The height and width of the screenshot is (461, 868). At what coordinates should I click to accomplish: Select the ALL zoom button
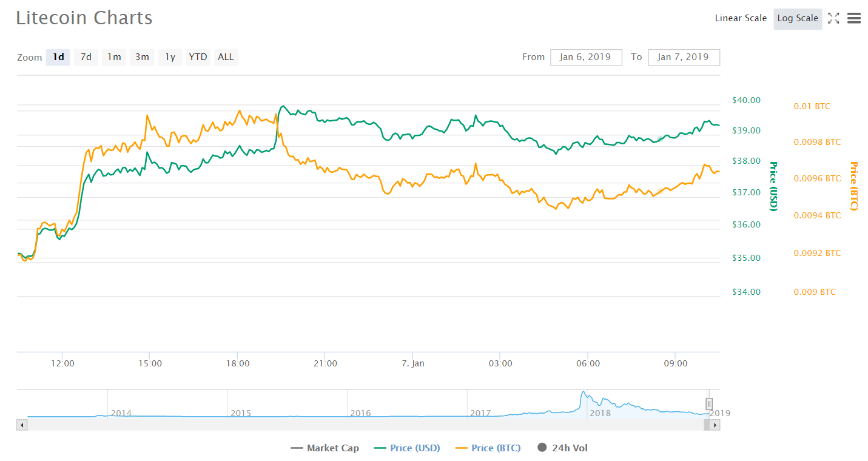point(226,56)
